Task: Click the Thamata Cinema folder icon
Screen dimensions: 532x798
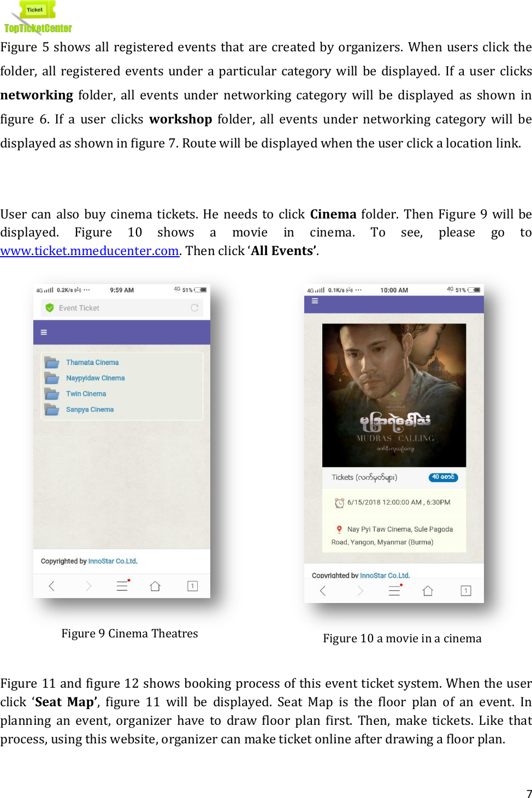Action: click(x=52, y=363)
